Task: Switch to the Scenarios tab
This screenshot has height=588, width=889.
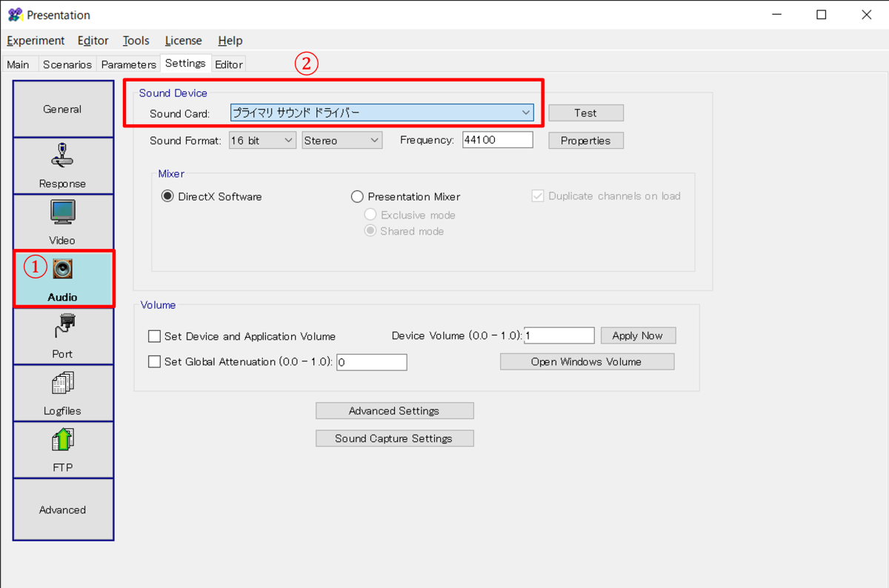Action: [x=67, y=64]
